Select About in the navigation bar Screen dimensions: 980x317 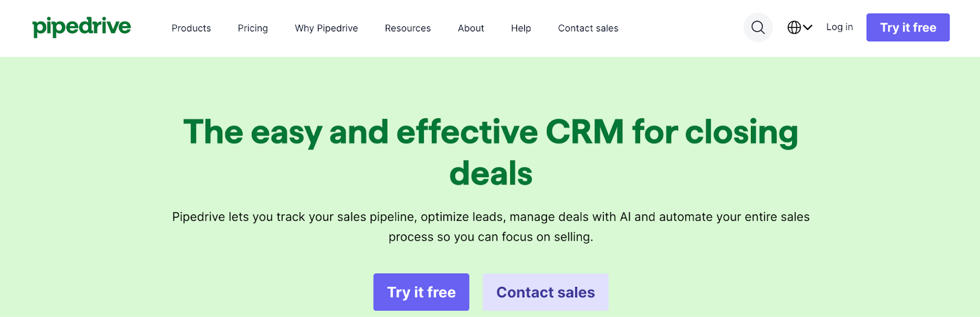pos(470,28)
